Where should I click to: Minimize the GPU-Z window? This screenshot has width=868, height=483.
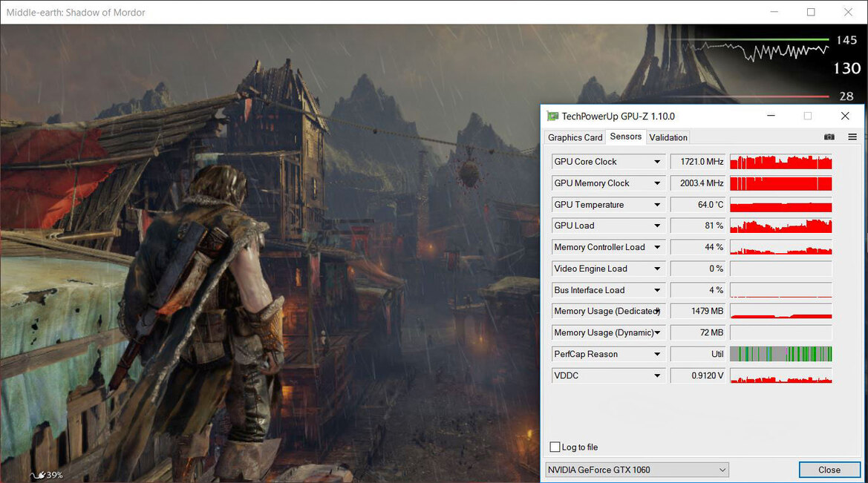tap(771, 116)
